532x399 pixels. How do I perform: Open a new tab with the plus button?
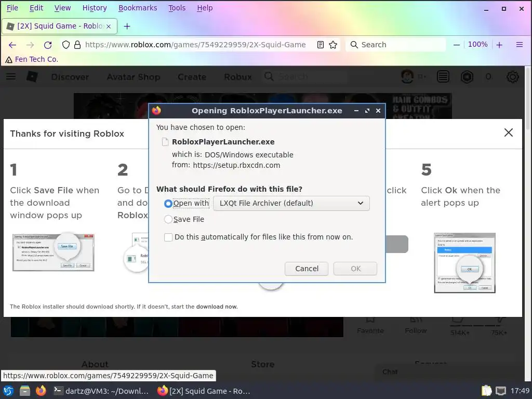pos(127,26)
